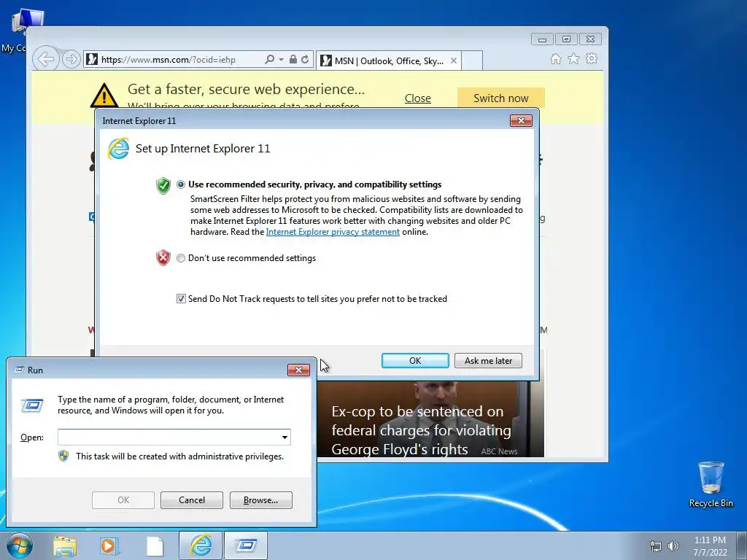
Task: Open Windows Explorer from taskbar
Action: click(65, 546)
